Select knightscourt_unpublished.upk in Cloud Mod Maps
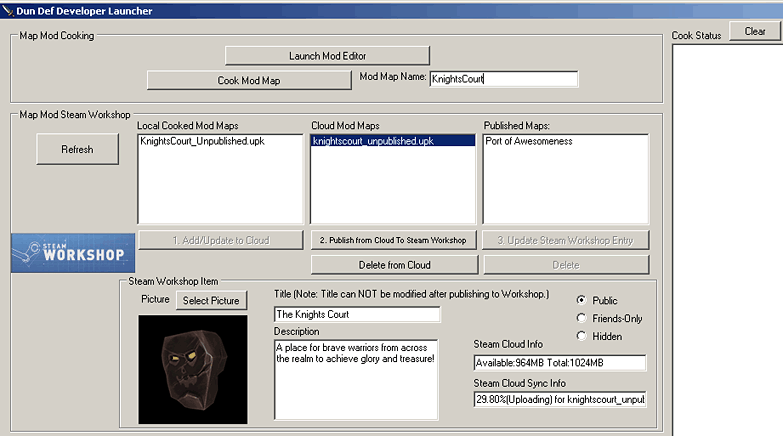Screen dimensions: 783x436 [393, 141]
